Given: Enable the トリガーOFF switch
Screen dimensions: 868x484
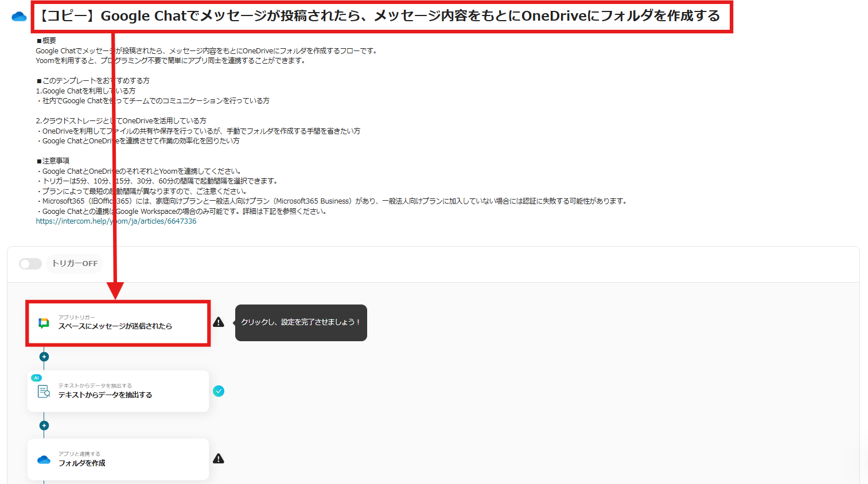Looking at the screenshot, I should (30, 264).
